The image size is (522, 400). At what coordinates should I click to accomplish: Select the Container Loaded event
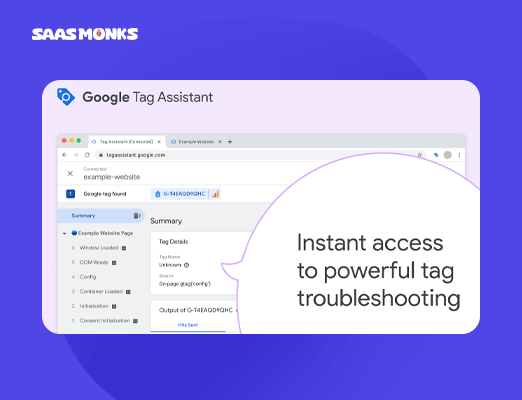[x=101, y=291]
